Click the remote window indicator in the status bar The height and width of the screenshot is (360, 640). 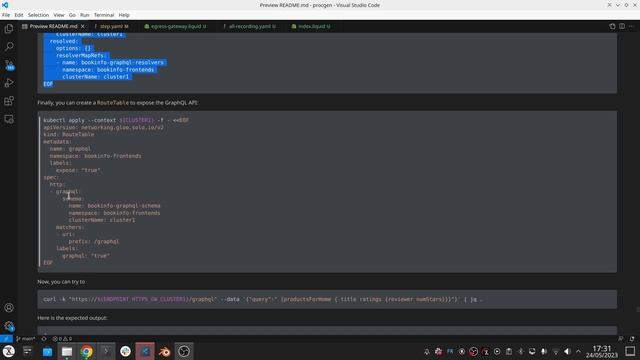(x=6, y=339)
